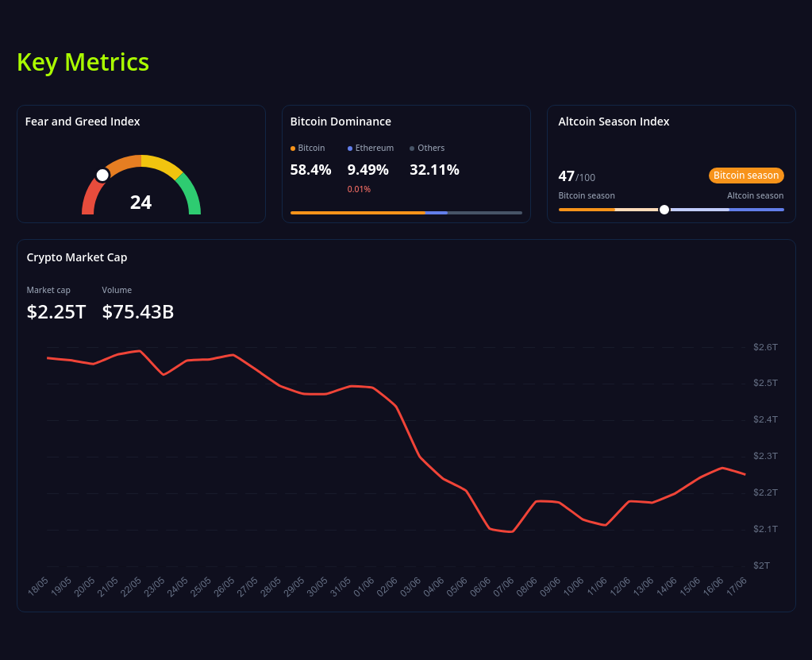The height and width of the screenshot is (660, 812).
Task: Click the $2.1T y-axis label
Action: (765, 529)
